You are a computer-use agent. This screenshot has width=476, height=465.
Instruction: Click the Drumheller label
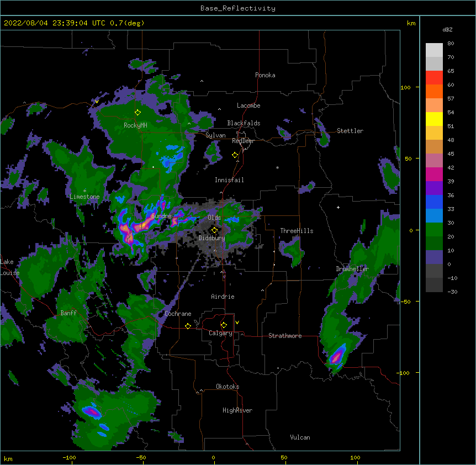[x=352, y=269]
